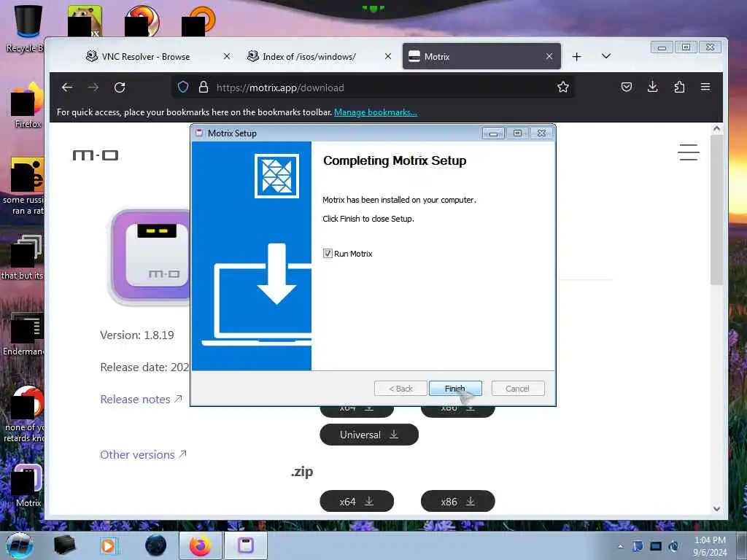Click the padlock site info icon
747x560 pixels.
click(204, 87)
